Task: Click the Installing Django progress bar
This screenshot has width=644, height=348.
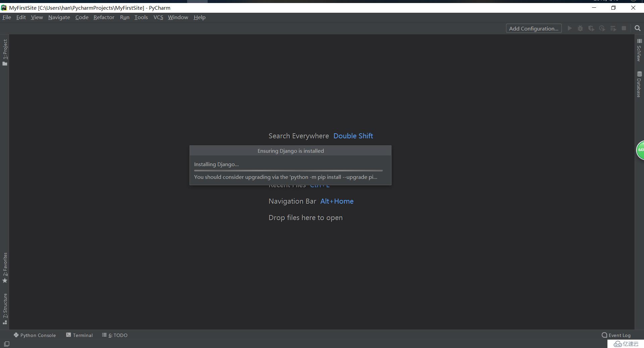Action: click(x=288, y=170)
